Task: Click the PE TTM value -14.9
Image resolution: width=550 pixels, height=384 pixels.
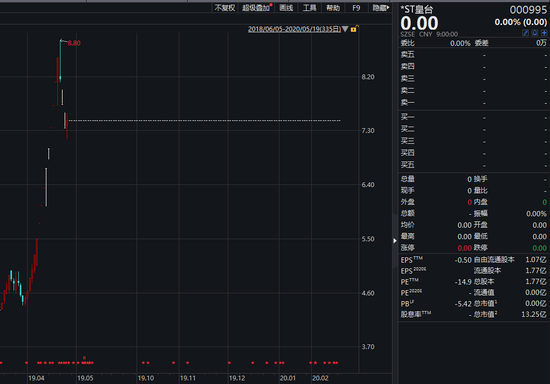Action: tap(463, 282)
